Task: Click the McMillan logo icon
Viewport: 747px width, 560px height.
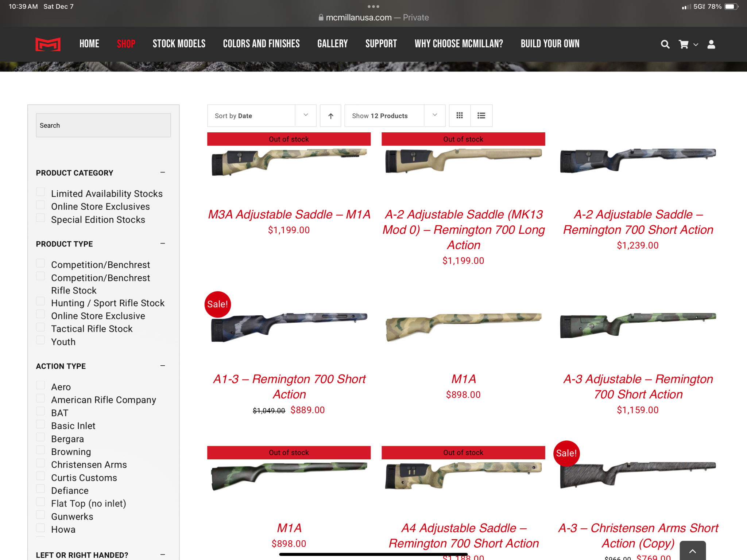Action: [x=48, y=44]
